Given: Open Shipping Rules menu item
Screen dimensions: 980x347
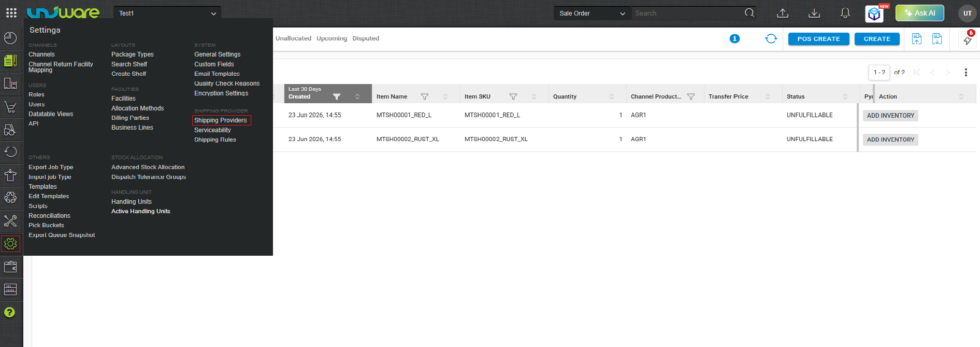Looking at the screenshot, I should click(215, 140).
